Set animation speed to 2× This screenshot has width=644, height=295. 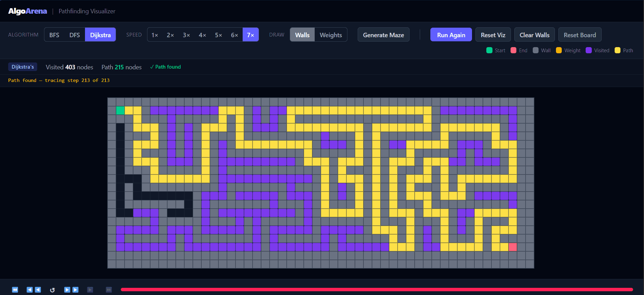(170, 35)
